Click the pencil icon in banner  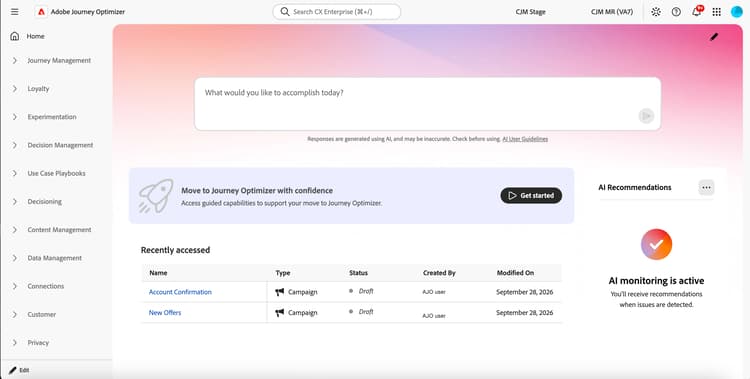(x=714, y=36)
